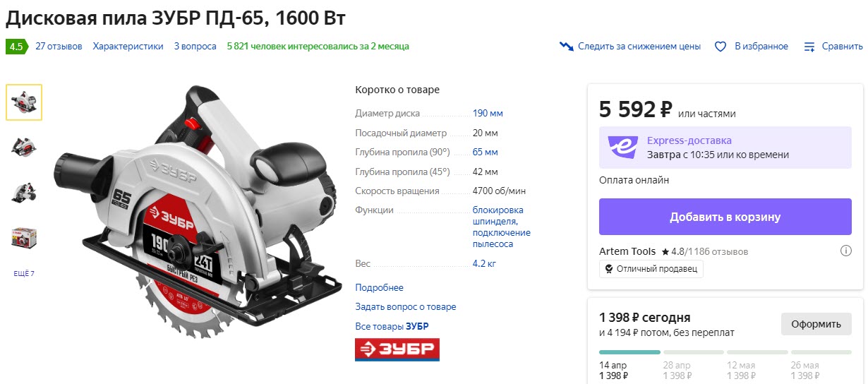Click the seller info circle icon
This screenshot has width=868, height=384.
click(845, 251)
